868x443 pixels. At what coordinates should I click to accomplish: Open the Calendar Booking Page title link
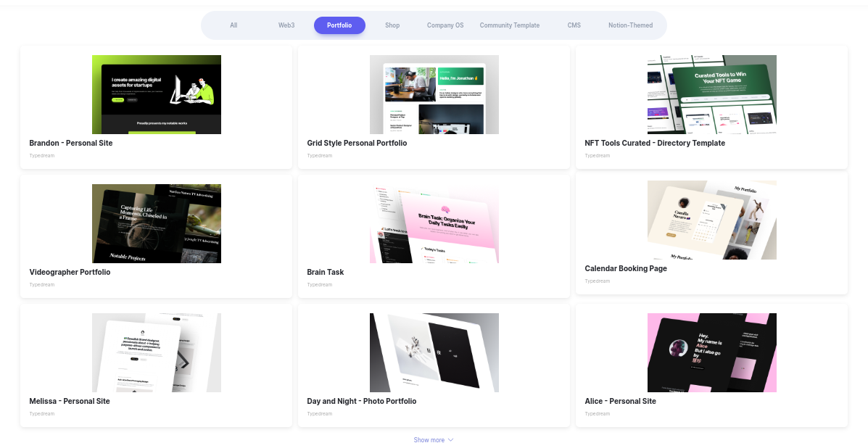coord(626,268)
